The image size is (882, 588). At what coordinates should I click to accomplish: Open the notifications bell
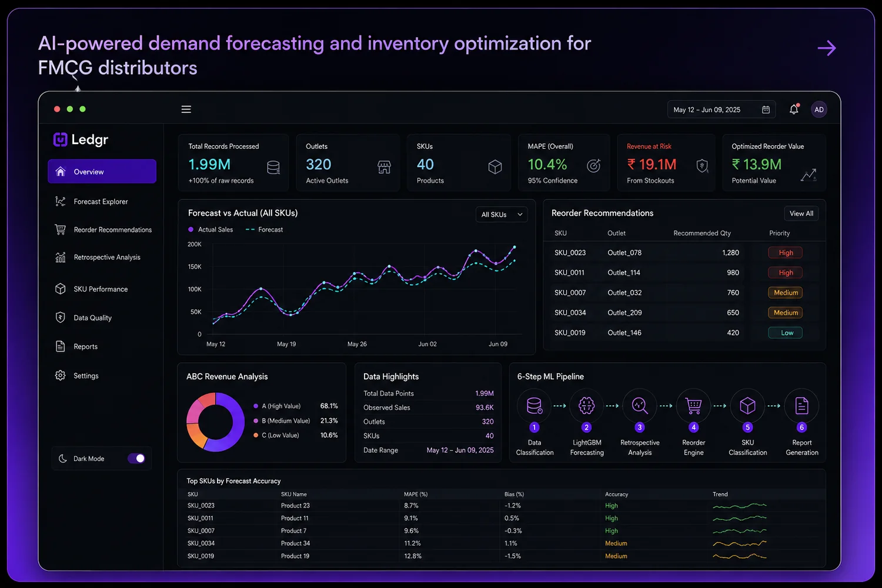pyautogui.click(x=794, y=109)
